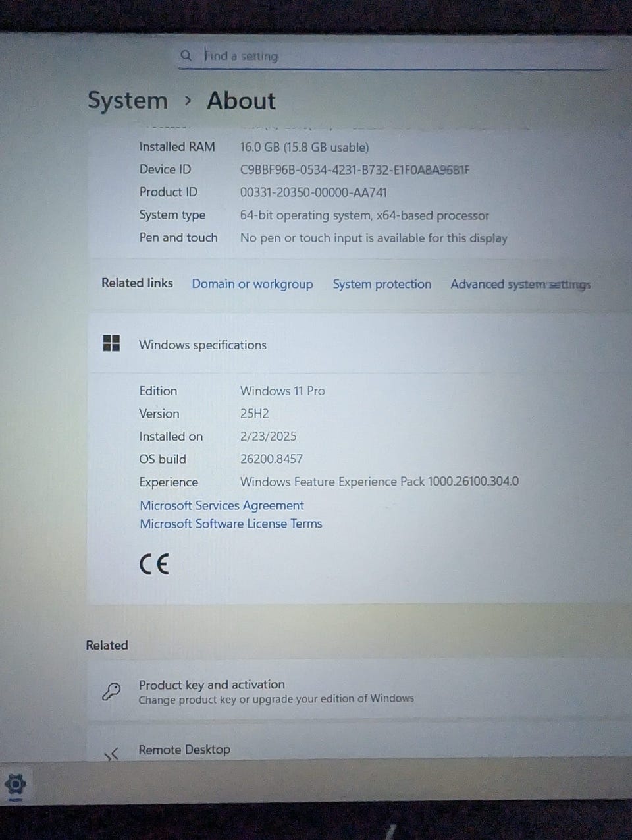This screenshot has width=632, height=840.
Task: Click the About page title
Action: tap(241, 101)
